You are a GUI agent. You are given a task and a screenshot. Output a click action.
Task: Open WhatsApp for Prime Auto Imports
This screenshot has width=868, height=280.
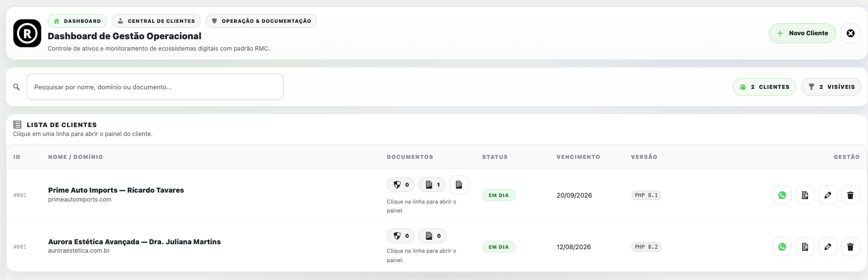pos(782,195)
